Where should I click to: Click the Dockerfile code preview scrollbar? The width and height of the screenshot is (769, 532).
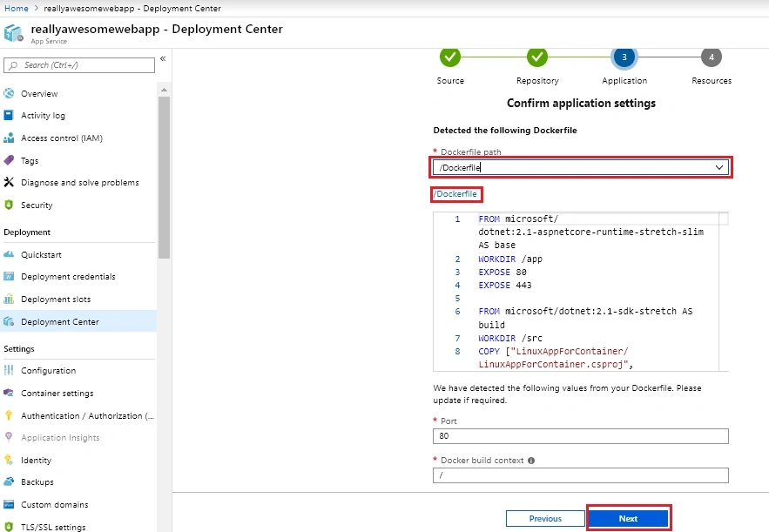coord(724,292)
